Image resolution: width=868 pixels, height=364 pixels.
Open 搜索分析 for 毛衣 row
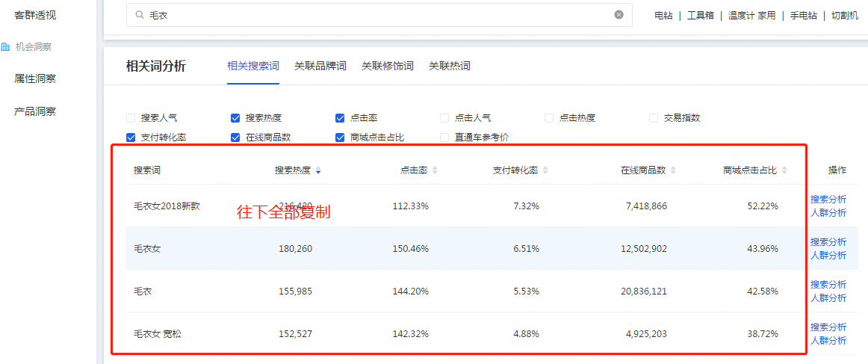828,284
